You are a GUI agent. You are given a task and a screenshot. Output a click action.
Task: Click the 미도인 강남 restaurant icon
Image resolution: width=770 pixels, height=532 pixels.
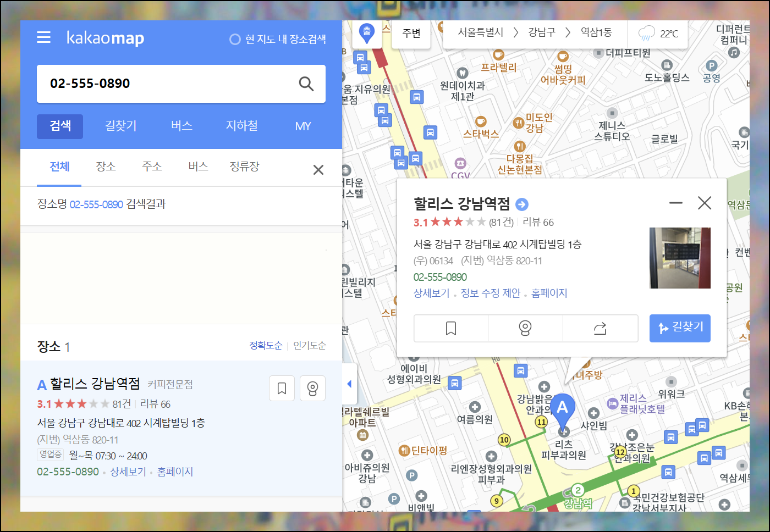(518, 123)
